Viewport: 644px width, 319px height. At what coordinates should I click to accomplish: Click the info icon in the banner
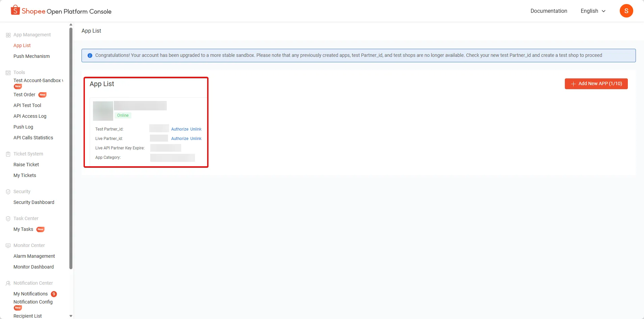click(90, 56)
